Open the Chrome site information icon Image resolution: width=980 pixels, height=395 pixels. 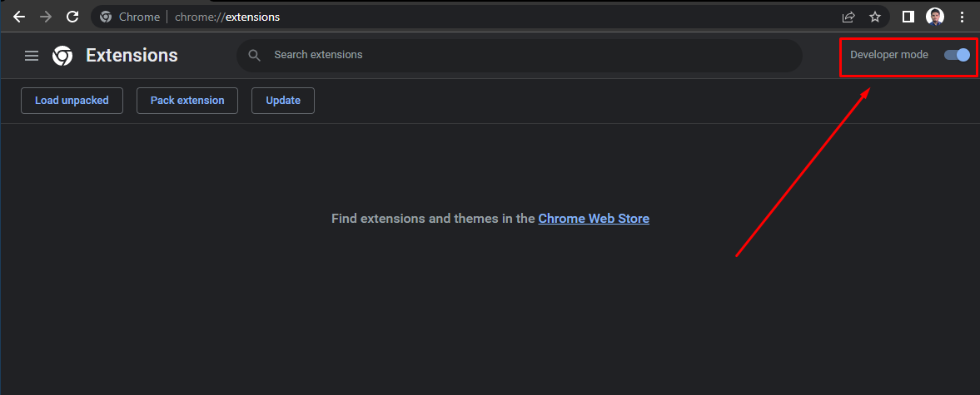coord(106,17)
